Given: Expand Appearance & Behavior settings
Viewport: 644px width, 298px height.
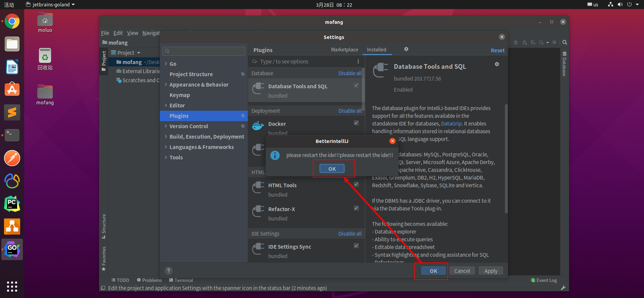Looking at the screenshot, I should [166, 84].
